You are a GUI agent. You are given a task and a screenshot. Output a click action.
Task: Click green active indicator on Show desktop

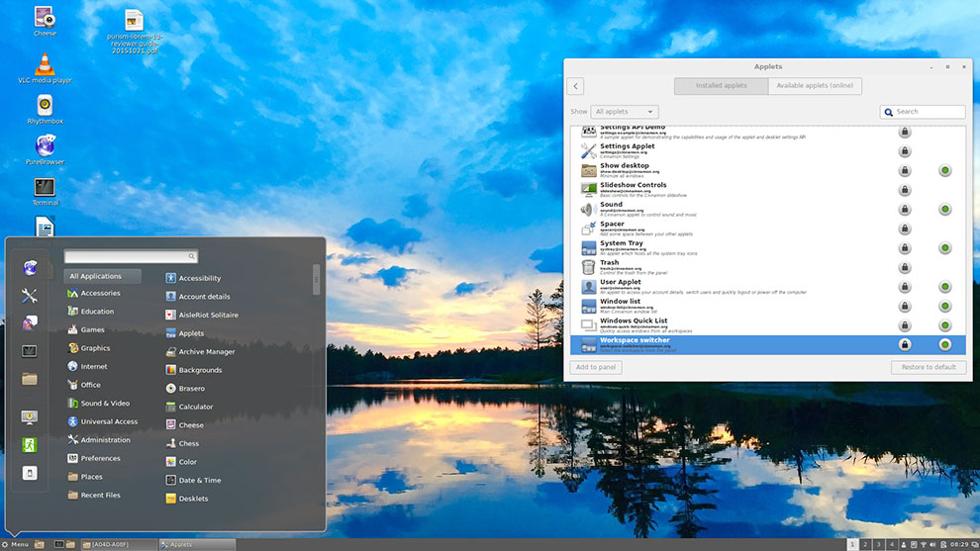click(945, 170)
